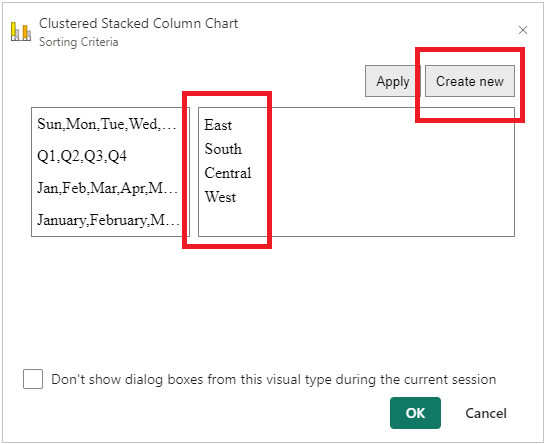Click the Central entry in the editor
This screenshot has width=545, height=444.
228,173
